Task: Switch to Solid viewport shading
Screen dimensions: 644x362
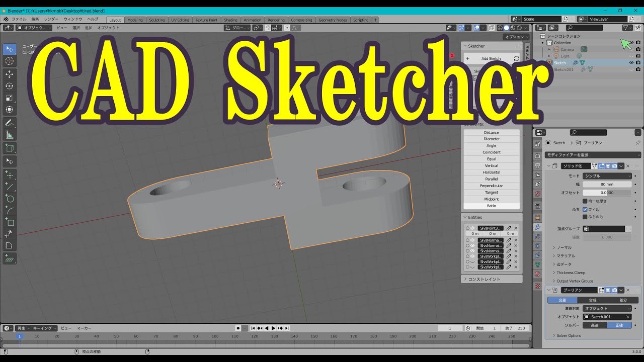Action: coord(507,28)
